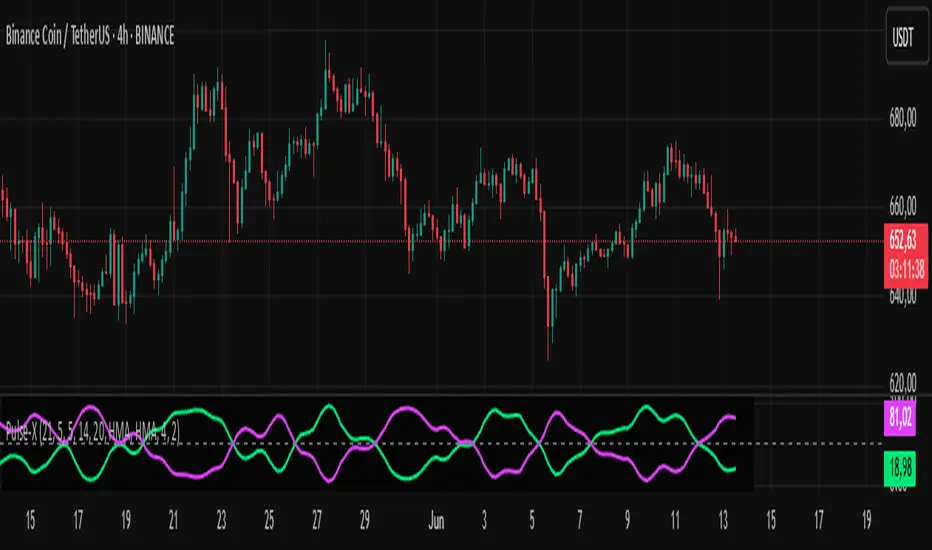
Task: Click the 660,00 price axis label
Action: [902, 206]
